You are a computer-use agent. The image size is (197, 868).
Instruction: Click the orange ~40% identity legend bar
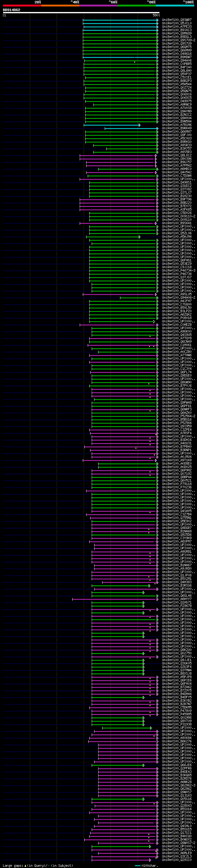(x=60, y=6)
